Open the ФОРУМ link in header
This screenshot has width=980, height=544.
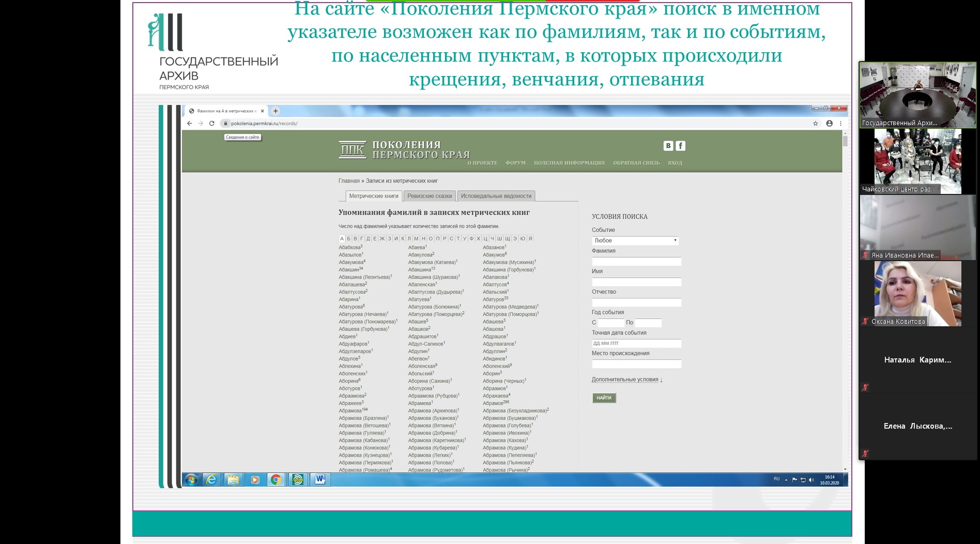(x=515, y=163)
